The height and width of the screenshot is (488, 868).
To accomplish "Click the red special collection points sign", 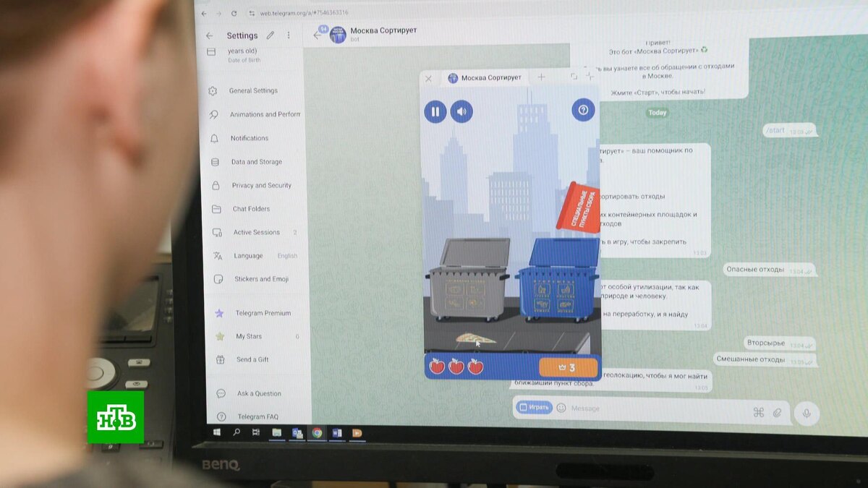I will pyautogui.click(x=579, y=207).
